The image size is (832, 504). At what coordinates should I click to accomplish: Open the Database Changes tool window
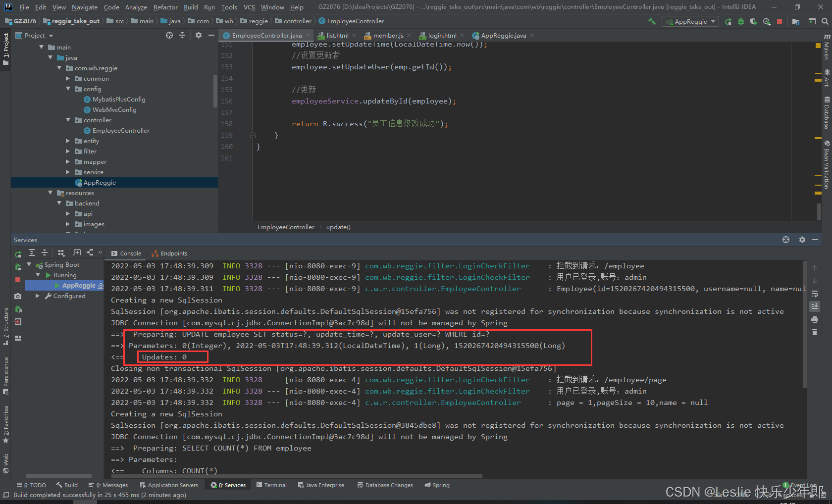(385, 485)
